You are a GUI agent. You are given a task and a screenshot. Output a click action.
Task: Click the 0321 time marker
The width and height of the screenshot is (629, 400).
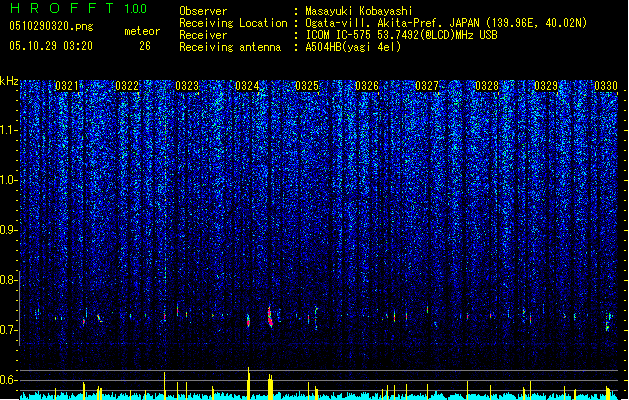[x=67, y=86]
